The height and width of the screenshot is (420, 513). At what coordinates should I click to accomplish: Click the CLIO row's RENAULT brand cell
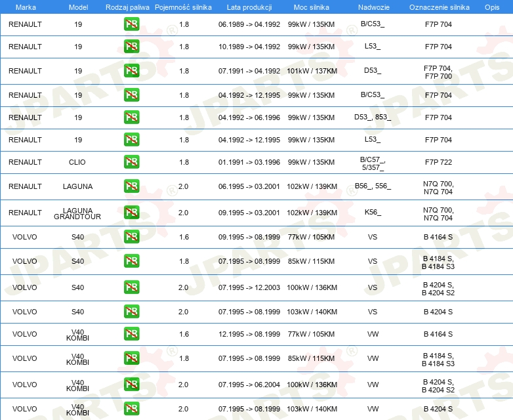pos(25,162)
